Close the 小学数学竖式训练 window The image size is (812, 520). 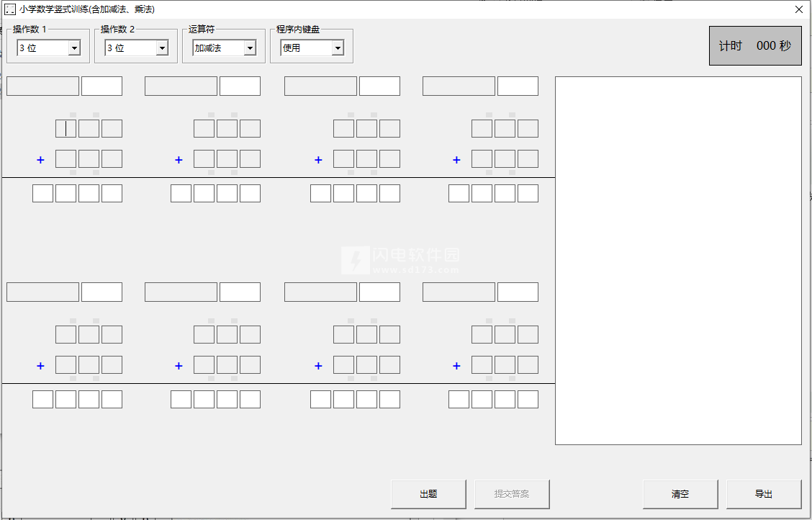(x=798, y=9)
